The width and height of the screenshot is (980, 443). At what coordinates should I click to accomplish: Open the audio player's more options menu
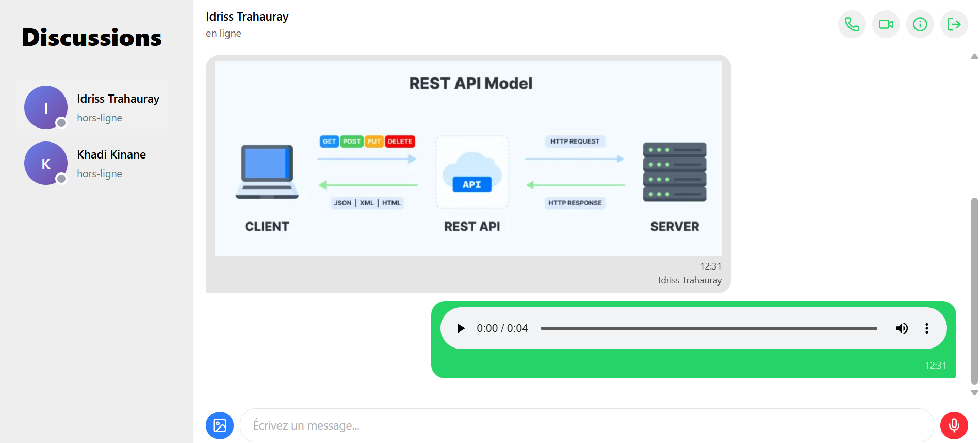926,328
